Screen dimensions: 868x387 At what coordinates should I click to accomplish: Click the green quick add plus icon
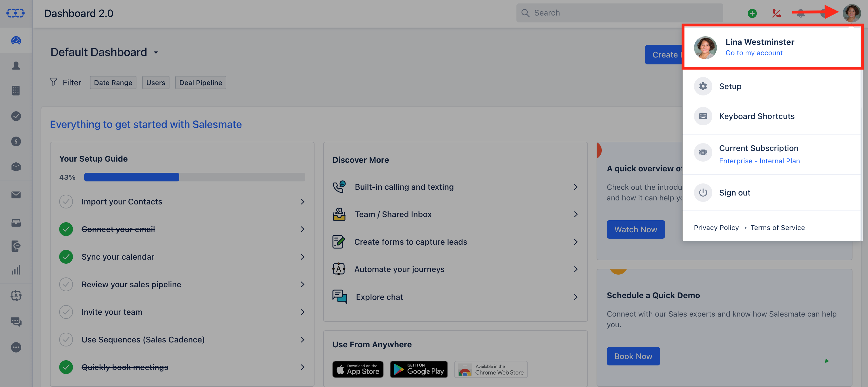pos(752,13)
